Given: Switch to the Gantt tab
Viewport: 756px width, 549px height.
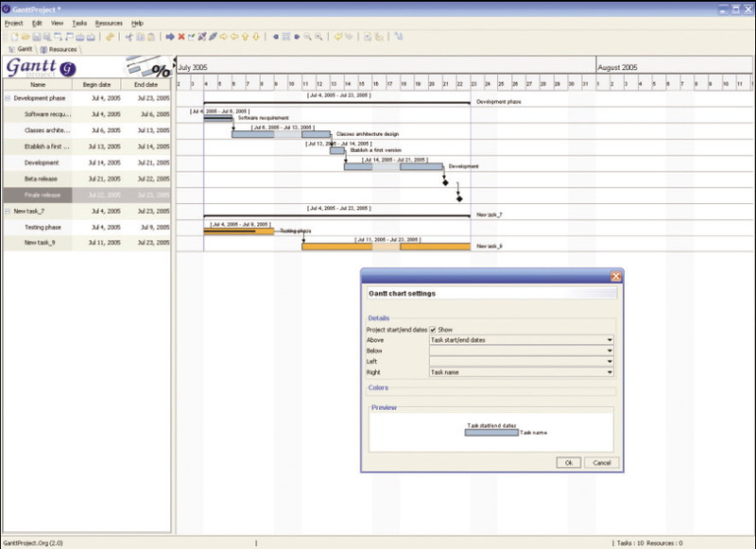Looking at the screenshot, I should pyautogui.click(x=21, y=49).
